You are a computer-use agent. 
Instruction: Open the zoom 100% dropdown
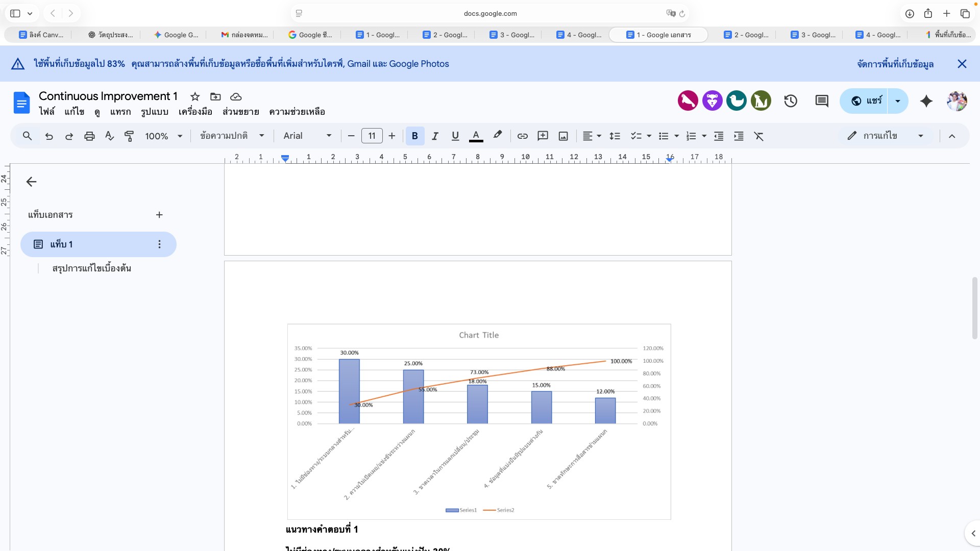tap(163, 136)
